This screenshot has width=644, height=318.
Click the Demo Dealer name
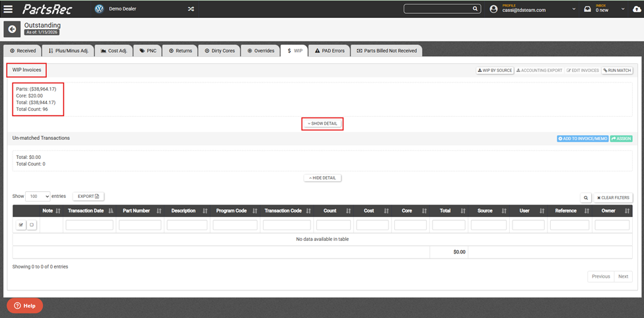coord(122,9)
